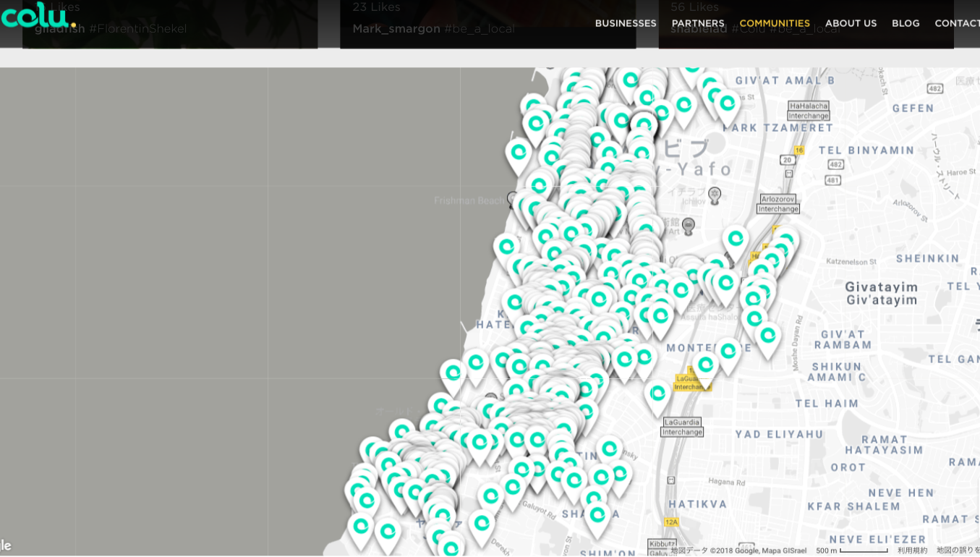Go to the Communities page
Viewport: 980px width, 557px height.
pyautogui.click(x=774, y=23)
